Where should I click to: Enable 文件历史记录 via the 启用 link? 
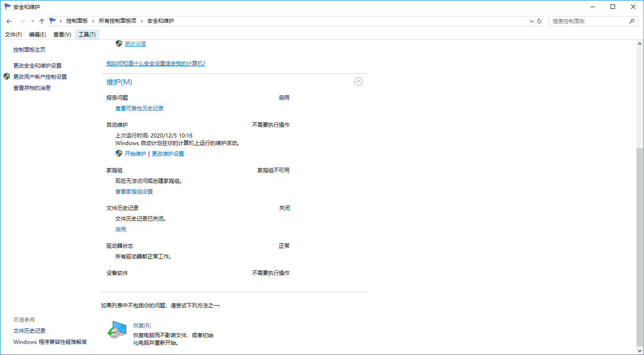click(x=120, y=229)
